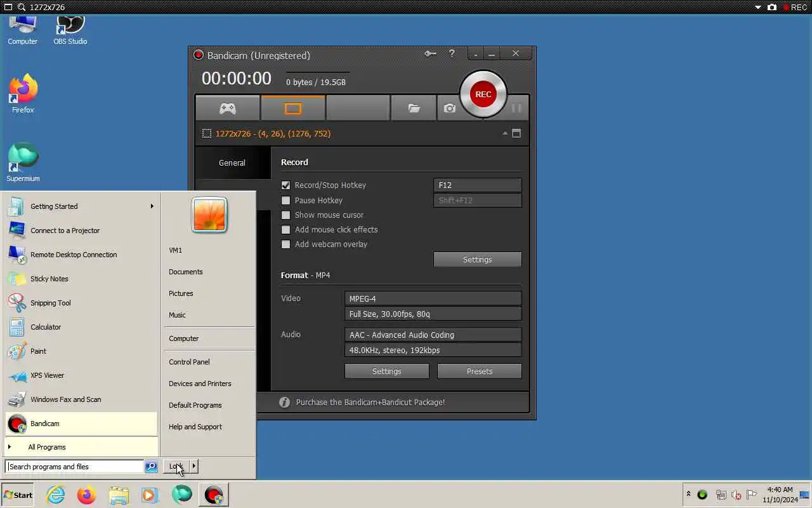The width and height of the screenshot is (812, 508).
Task: Click the MPEG-4 video codec field
Action: 433,298
